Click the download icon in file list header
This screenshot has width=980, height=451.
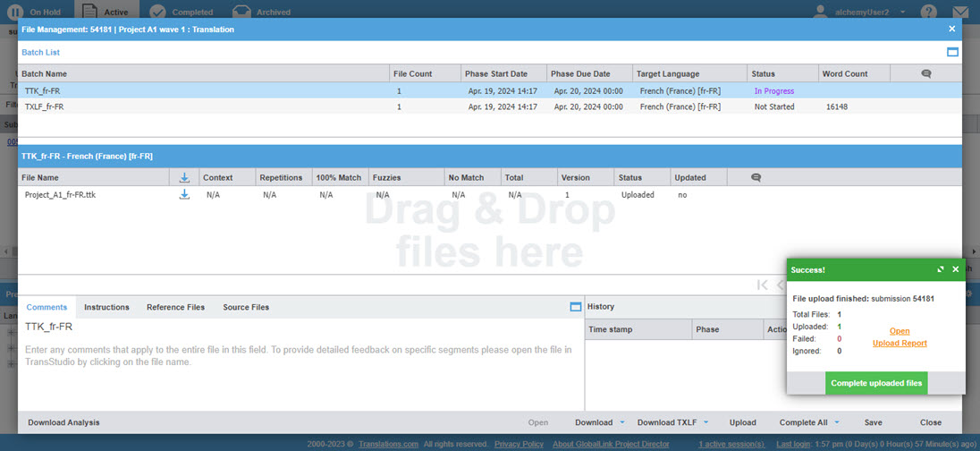[x=184, y=177]
